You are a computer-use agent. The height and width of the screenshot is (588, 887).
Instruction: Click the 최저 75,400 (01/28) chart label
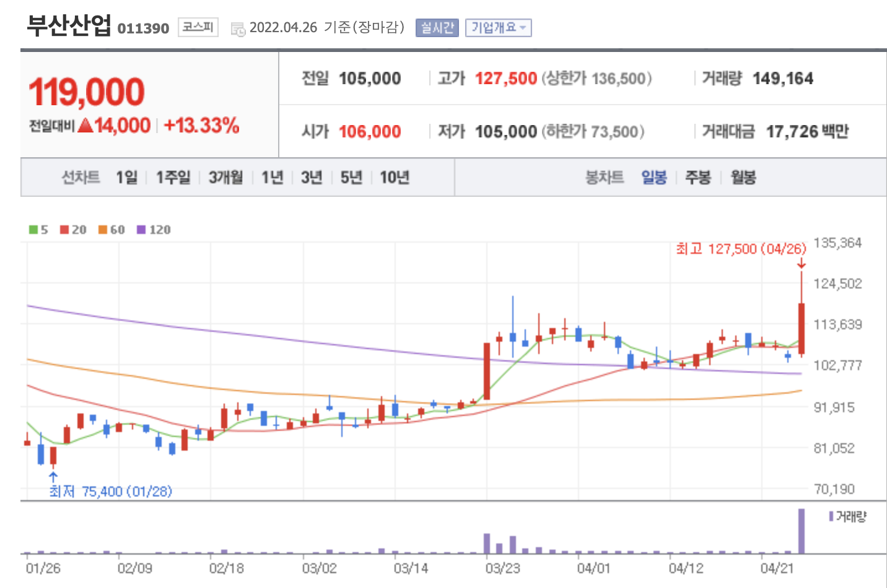[x=111, y=491]
